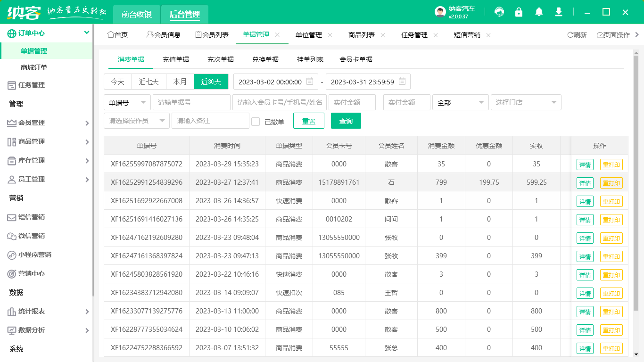The width and height of the screenshot is (644, 362).
Task: Select the 本月 date range
Action: tap(180, 82)
